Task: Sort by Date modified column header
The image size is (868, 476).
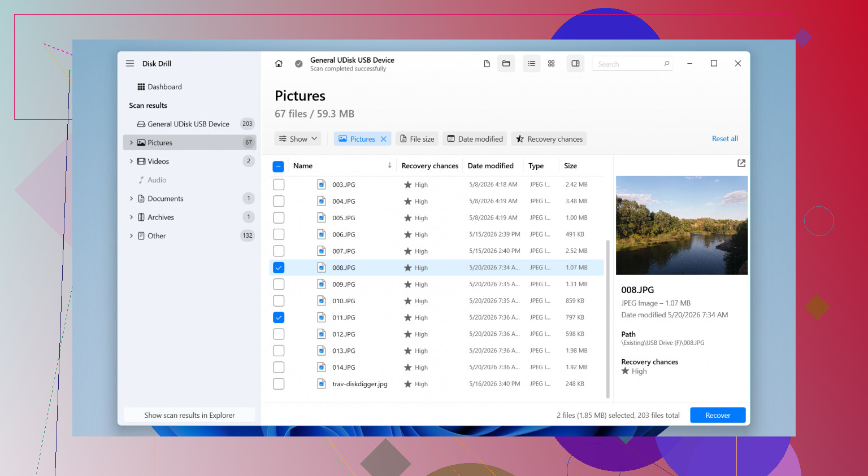Action: click(491, 166)
